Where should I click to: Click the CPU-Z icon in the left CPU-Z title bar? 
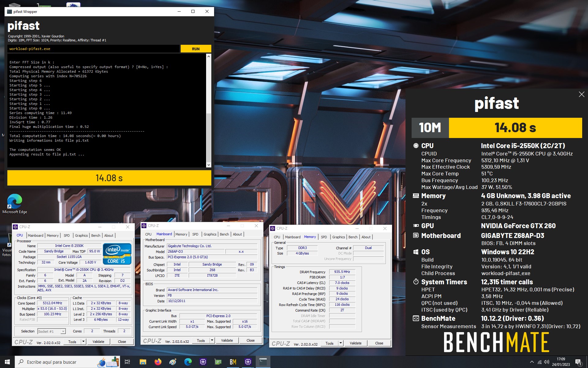[x=15, y=227]
